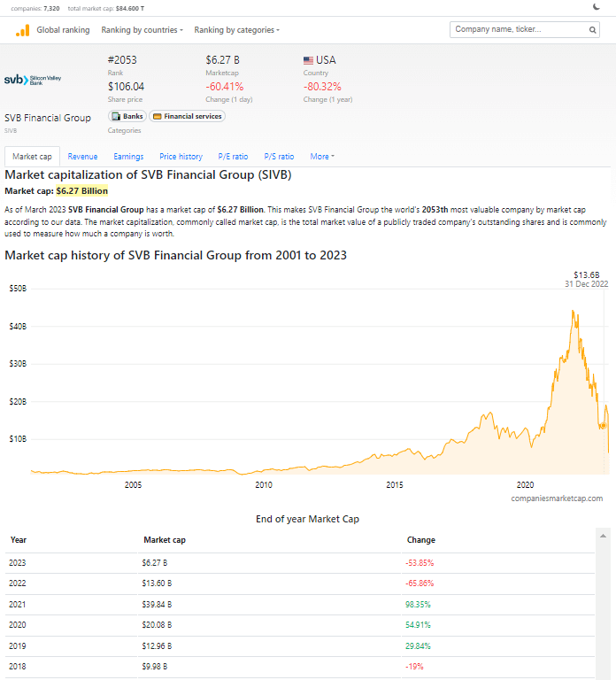Open the Earnings tab

128,157
